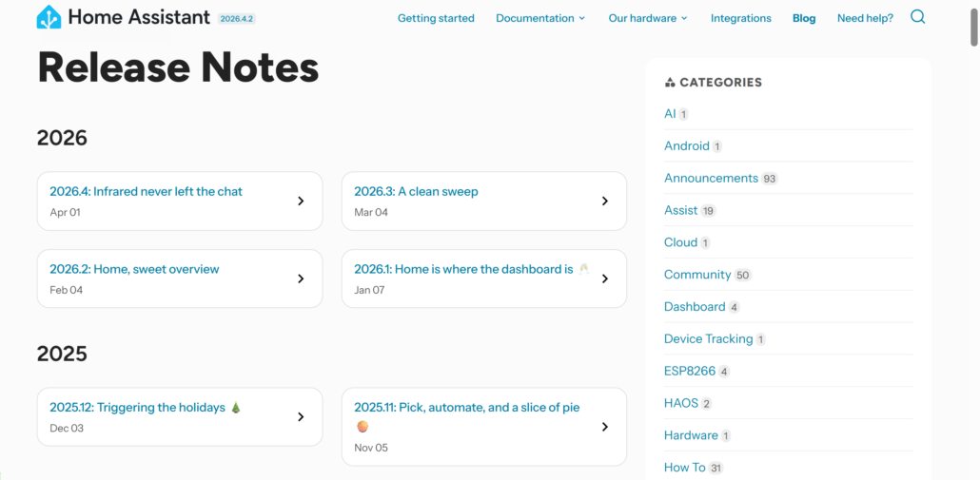The width and height of the screenshot is (980, 480).
Task: Click arrow icon on 2026.1 dashboard card
Action: tap(605, 278)
